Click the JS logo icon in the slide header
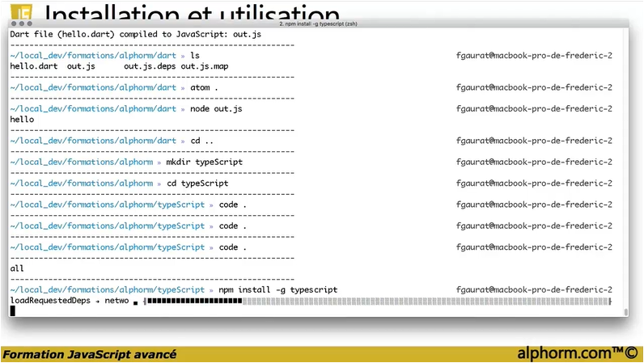644x363 pixels. [23, 11]
